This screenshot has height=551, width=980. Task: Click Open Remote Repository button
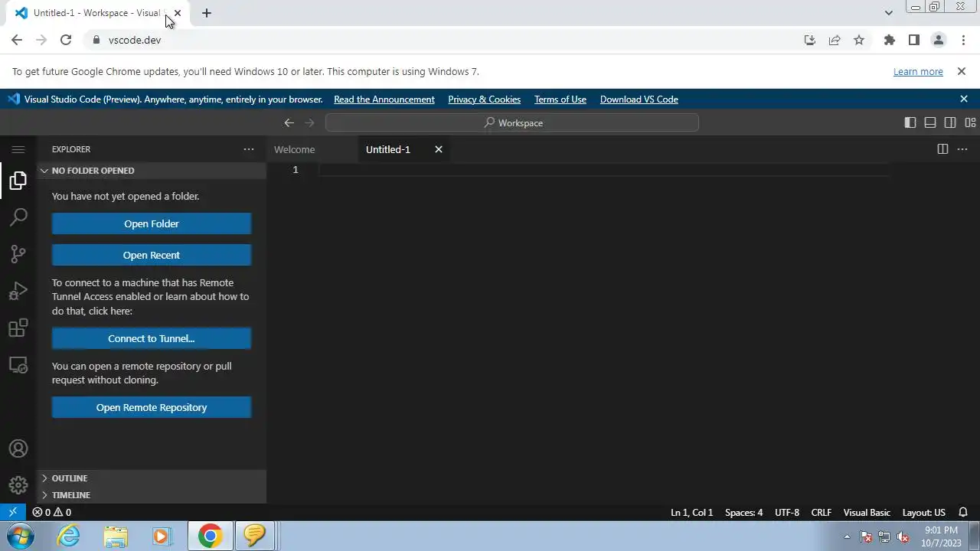[152, 407]
